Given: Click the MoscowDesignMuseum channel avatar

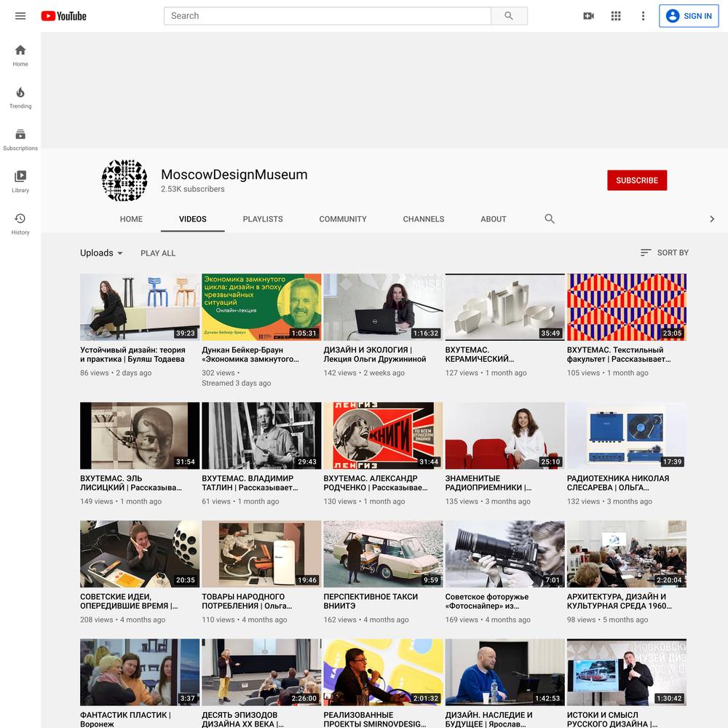Looking at the screenshot, I should click(x=124, y=180).
